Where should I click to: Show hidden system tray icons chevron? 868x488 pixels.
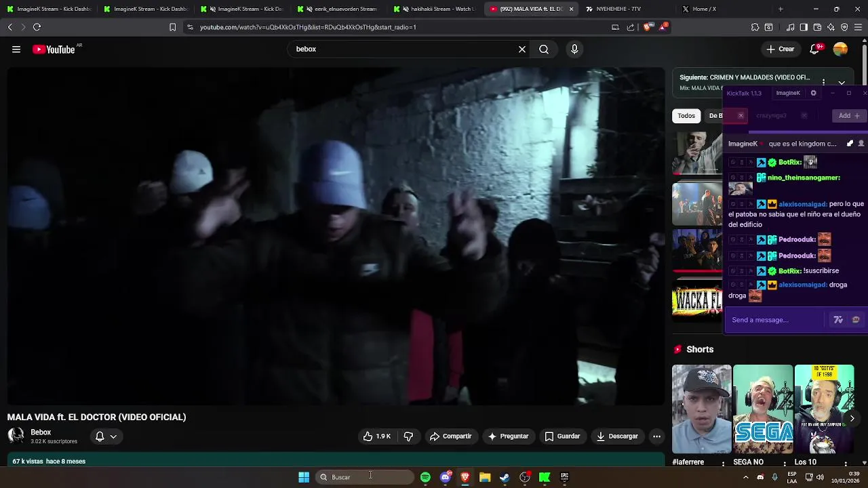pos(745,477)
